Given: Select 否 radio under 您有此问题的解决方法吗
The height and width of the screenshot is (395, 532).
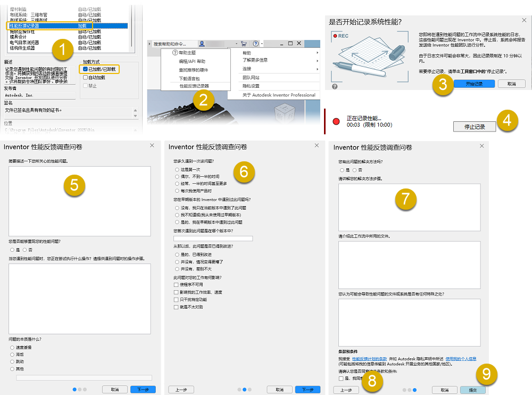Looking at the screenshot, I should (354, 170).
